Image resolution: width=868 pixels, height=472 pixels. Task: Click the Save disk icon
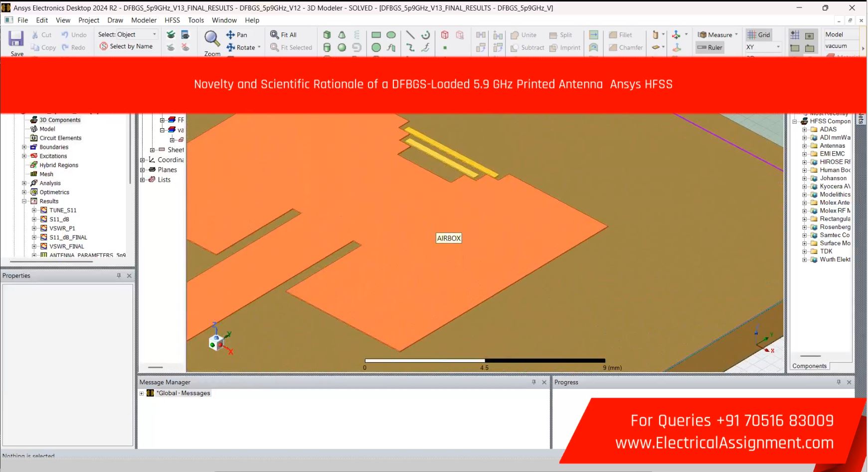[16, 39]
